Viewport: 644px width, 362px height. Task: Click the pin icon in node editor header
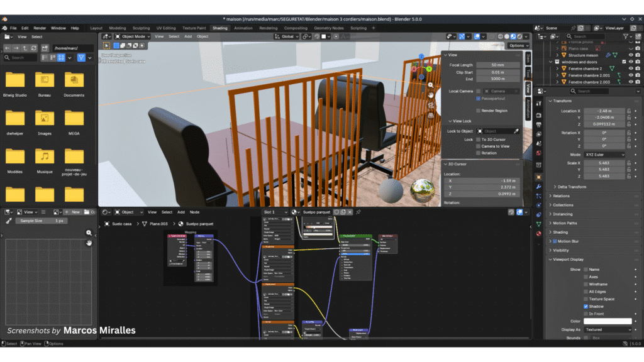click(358, 212)
